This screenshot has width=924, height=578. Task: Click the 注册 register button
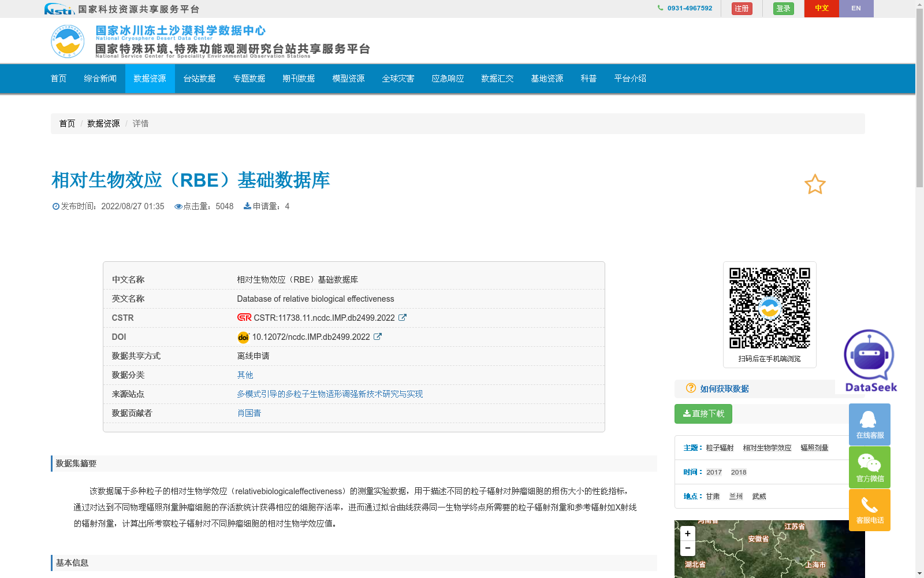(742, 9)
